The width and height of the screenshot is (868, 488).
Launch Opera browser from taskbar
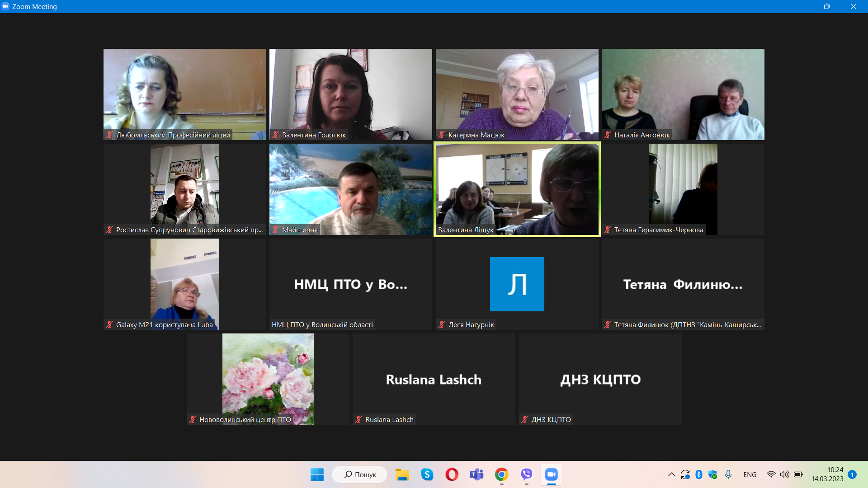click(x=452, y=474)
